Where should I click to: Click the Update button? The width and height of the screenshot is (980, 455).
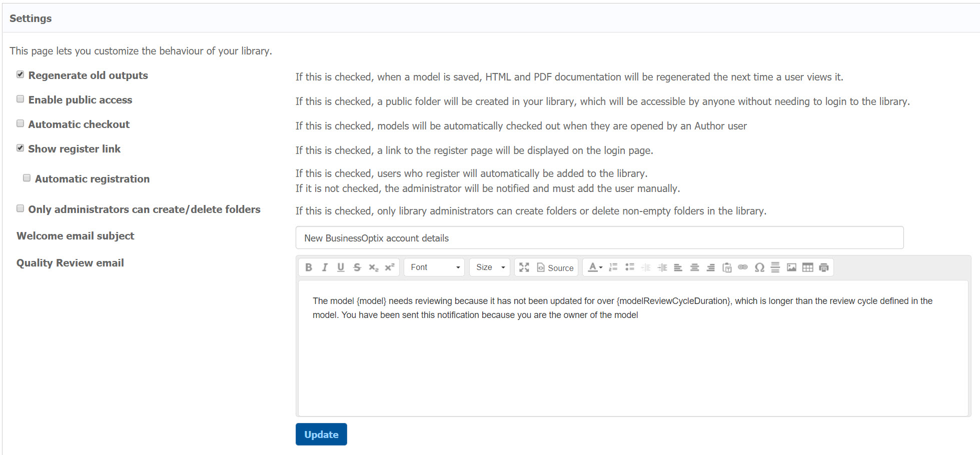coord(321,434)
